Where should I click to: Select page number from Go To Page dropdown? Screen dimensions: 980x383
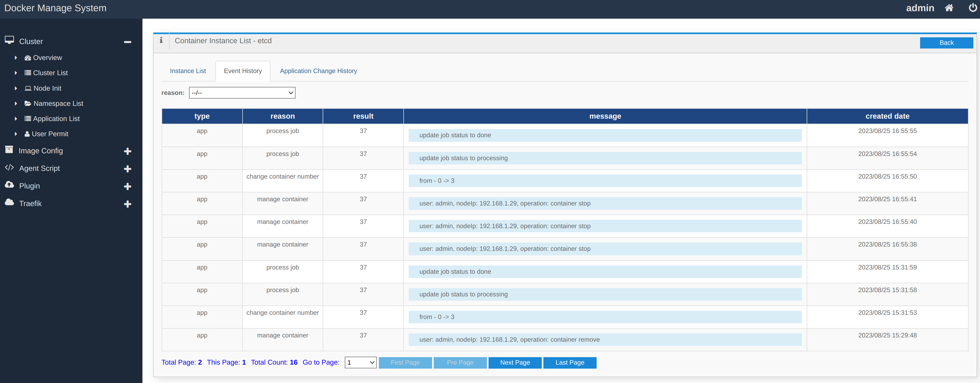pos(360,362)
